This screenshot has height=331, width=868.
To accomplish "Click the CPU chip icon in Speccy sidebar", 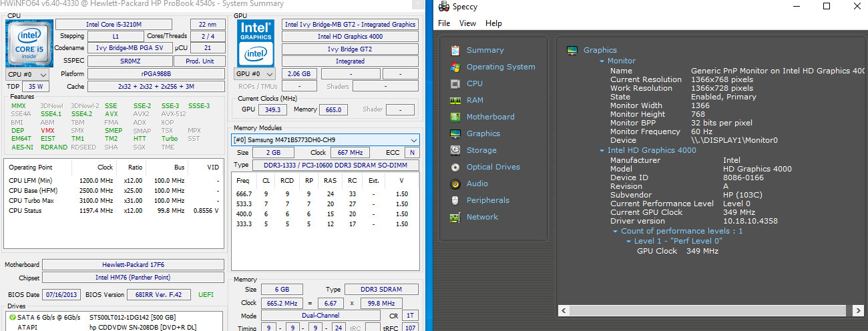I will coord(455,83).
